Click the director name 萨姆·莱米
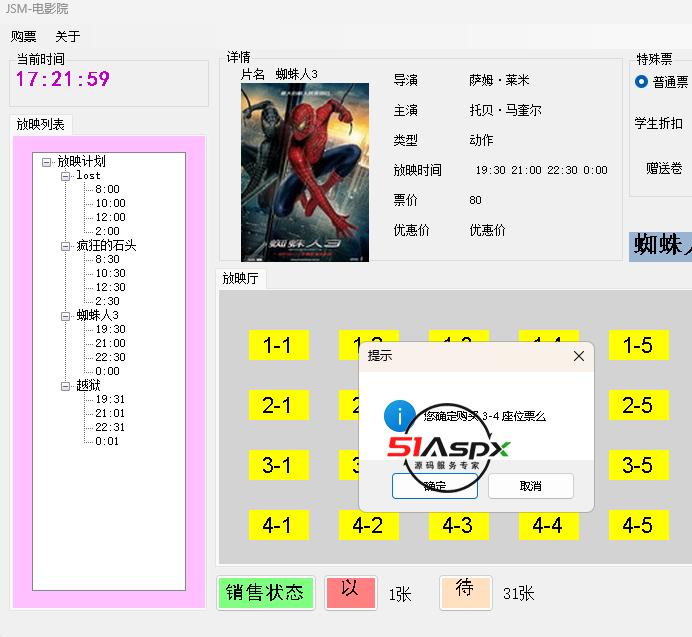The width and height of the screenshot is (692, 637). [499, 80]
